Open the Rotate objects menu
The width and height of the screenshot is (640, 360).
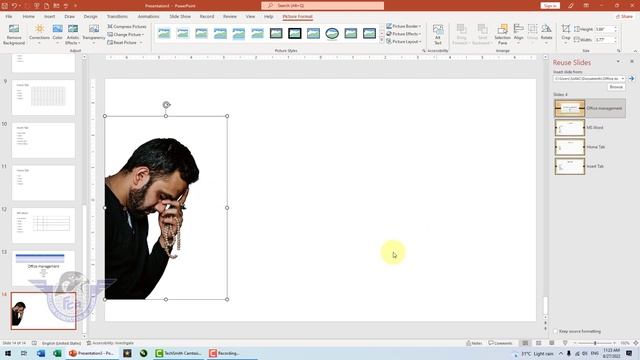(x=546, y=34)
